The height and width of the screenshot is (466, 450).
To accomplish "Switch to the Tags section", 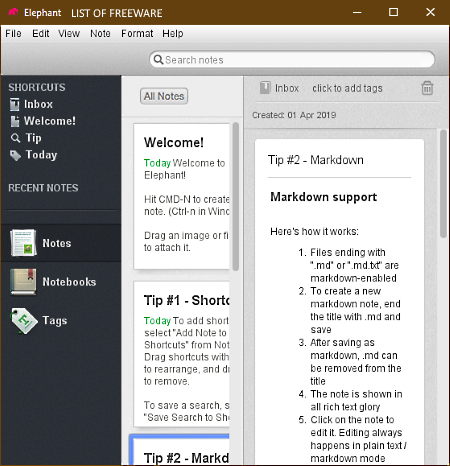I will 55,321.
